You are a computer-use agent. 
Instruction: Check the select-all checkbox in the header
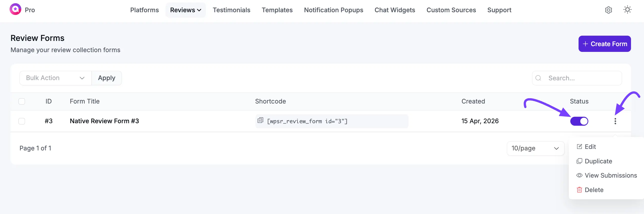(22, 101)
